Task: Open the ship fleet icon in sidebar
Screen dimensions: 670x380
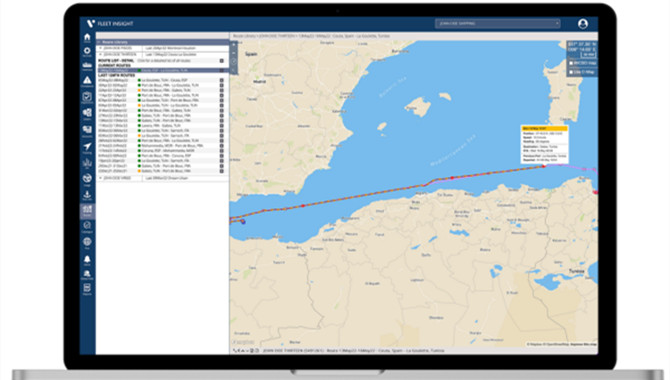Action: (87, 65)
